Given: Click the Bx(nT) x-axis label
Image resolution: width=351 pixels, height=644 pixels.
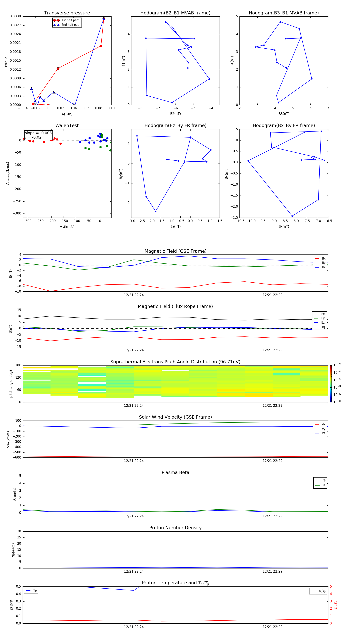Looking at the screenshot, I should pos(284,227).
